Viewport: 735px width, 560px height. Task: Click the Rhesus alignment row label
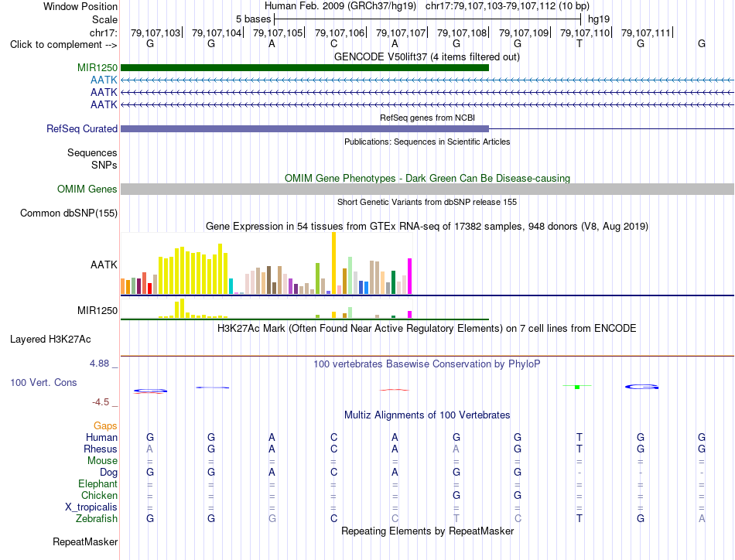[101, 449]
